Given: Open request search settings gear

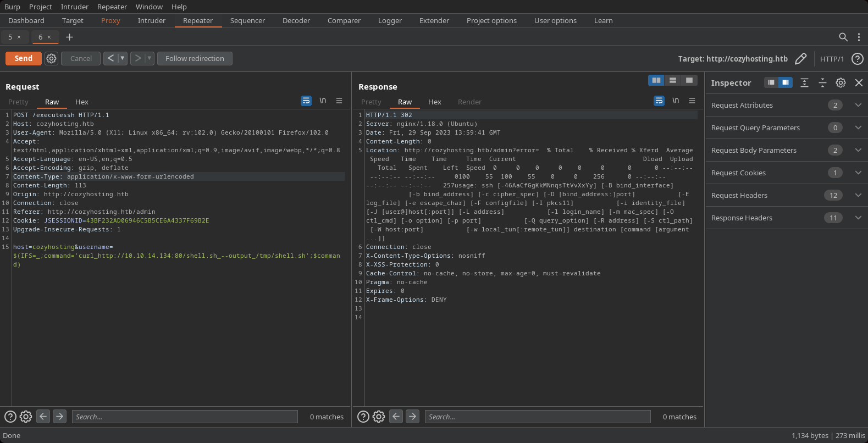Looking at the screenshot, I should click(26, 417).
